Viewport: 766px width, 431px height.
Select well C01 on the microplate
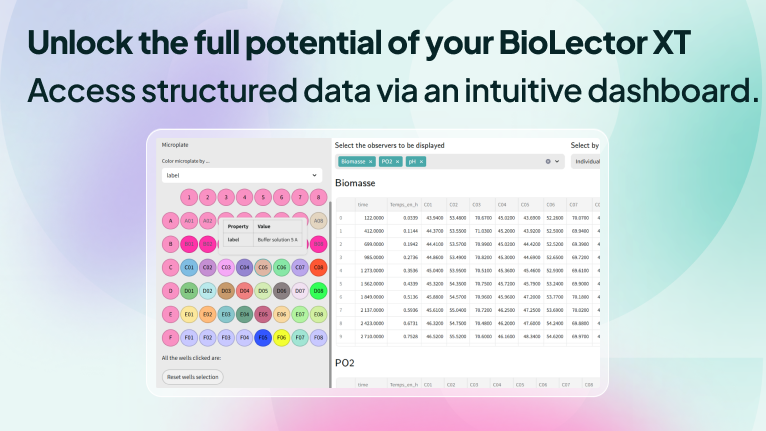(189, 267)
